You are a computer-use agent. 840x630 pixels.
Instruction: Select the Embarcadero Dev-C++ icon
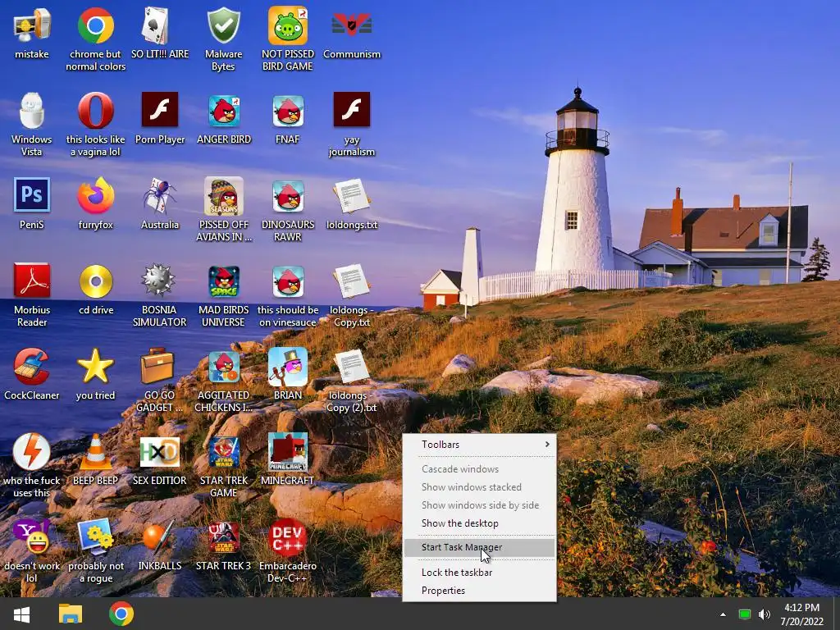(288, 536)
